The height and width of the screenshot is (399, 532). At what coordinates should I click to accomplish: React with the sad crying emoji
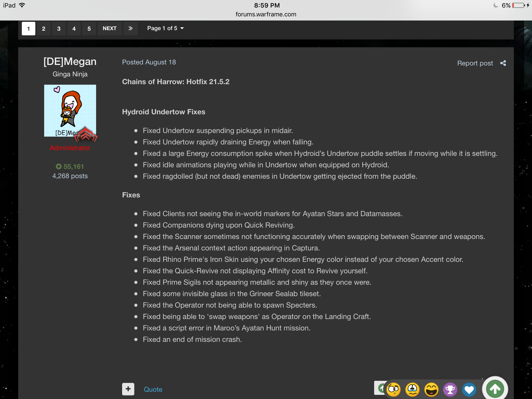[x=412, y=390]
